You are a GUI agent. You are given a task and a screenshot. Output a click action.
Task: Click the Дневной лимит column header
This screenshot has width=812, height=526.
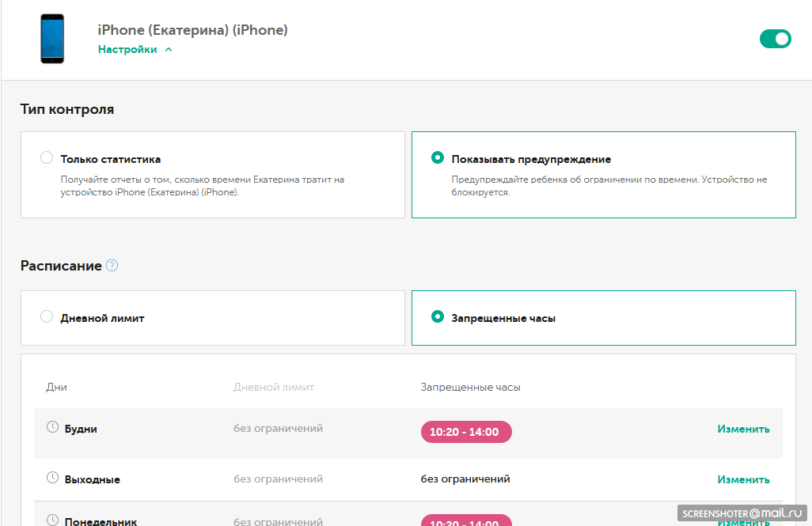(274, 387)
